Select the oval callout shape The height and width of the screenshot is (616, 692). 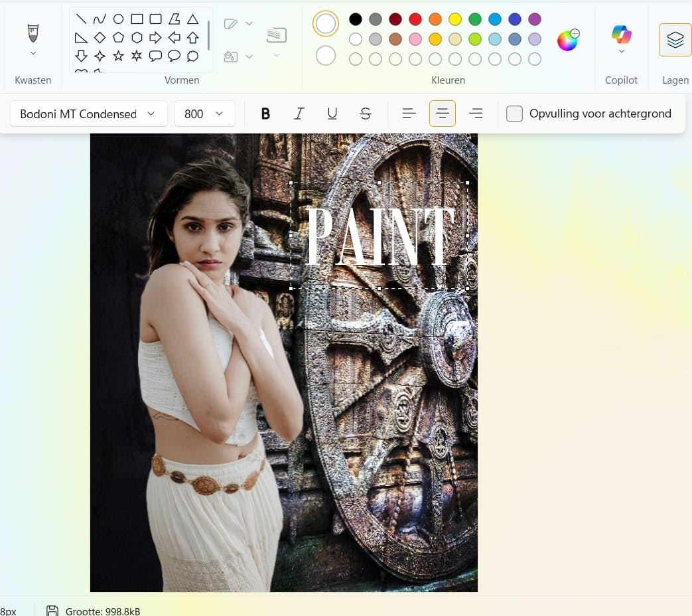coord(174,56)
